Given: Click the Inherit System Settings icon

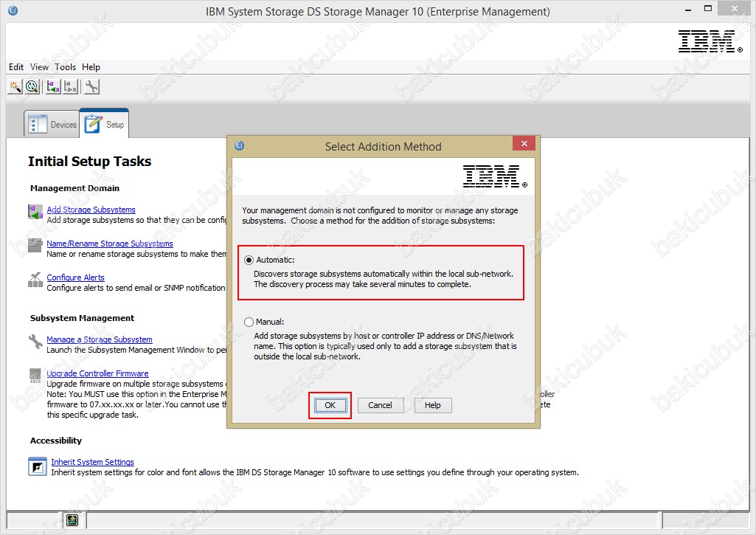Looking at the screenshot, I should click(x=37, y=466).
